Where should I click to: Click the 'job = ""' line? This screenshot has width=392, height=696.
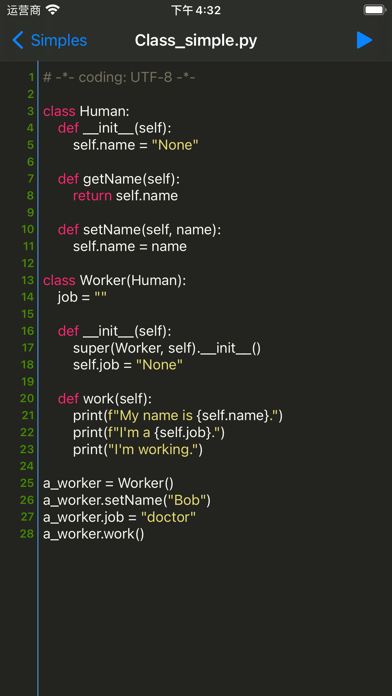(82, 297)
